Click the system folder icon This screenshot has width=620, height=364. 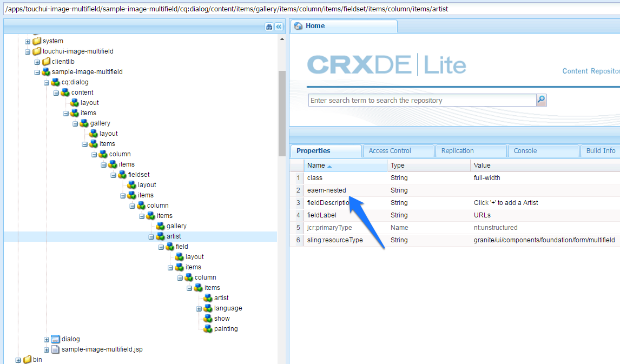click(37, 41)
